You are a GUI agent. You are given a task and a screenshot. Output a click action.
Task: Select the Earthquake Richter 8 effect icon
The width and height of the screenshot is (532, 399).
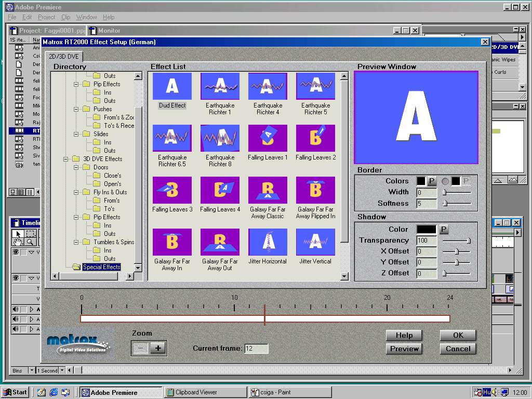click(220, 138)
